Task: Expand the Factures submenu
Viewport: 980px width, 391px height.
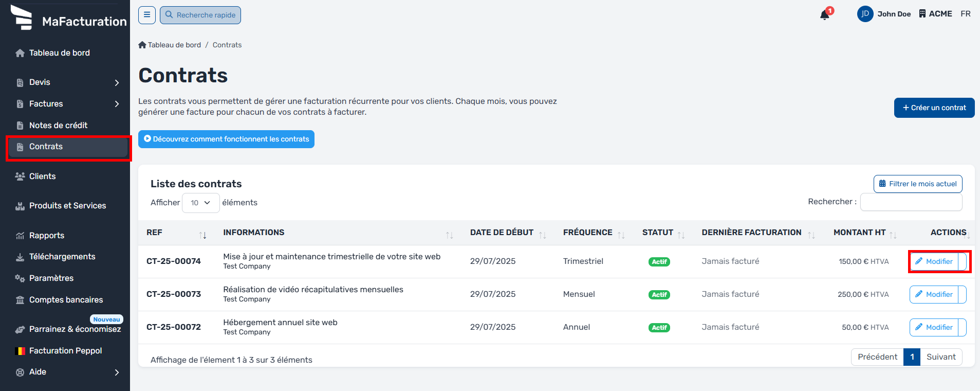Action: point(117,104)
